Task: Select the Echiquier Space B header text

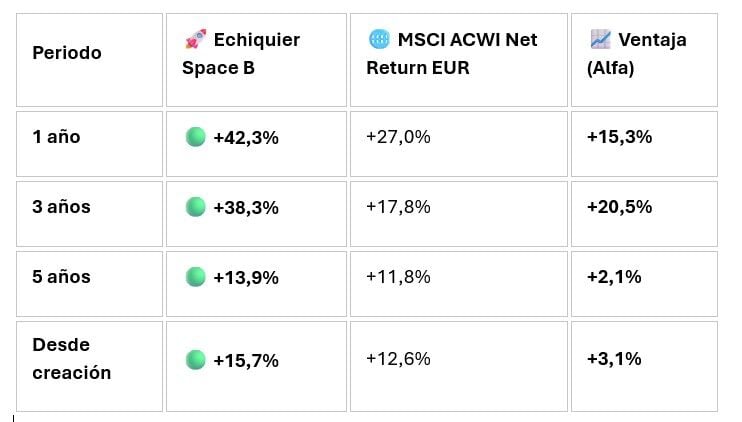Action: point(241,53)
